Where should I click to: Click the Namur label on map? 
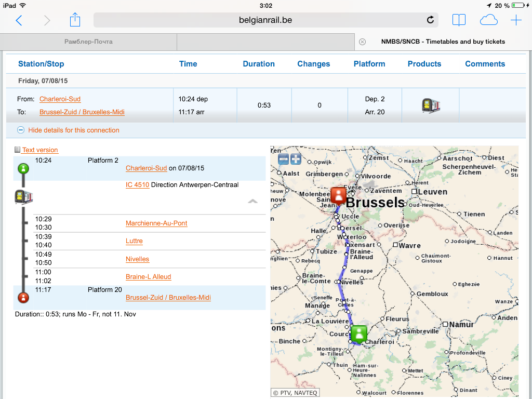(461, 324)
